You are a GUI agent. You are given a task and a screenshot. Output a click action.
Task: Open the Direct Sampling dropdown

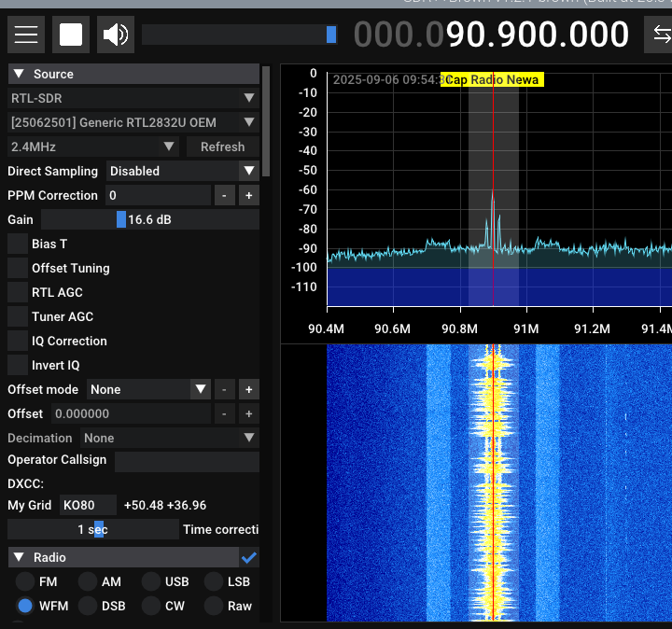pos(182,171)
